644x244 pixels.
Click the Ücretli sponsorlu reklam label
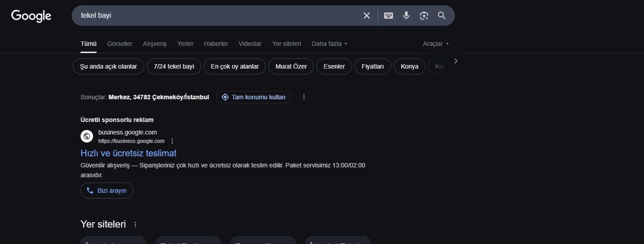point(117,120)
